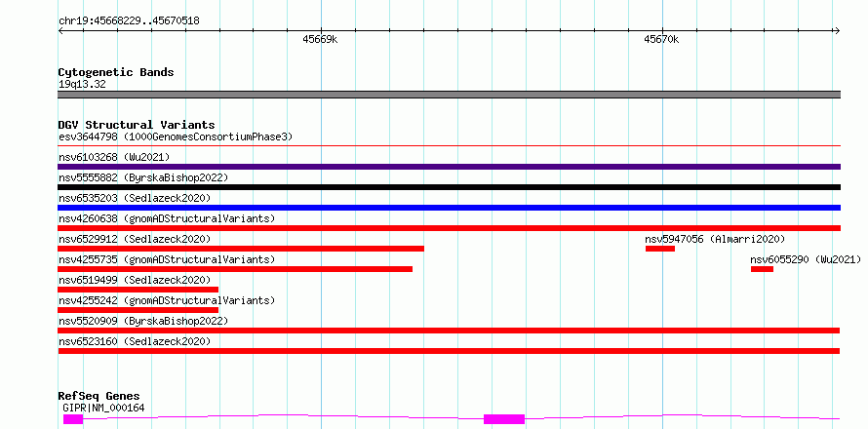The width and height of the screenshot is (868, 429).
Task: Click the black nsv5555882 variant bar
Action: (x=449, y=187)
